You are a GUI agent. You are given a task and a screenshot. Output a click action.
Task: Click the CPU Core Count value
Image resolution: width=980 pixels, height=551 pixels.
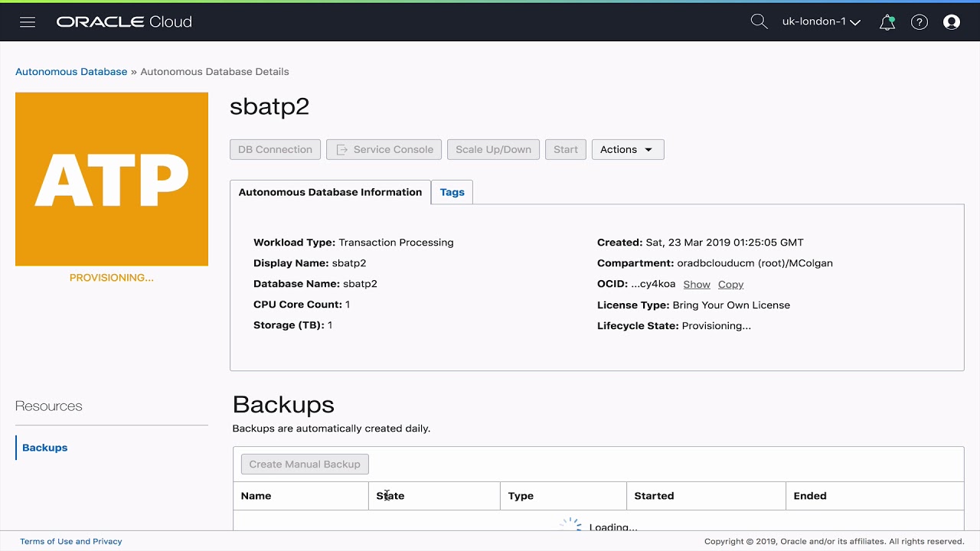(x=348, y=305)
